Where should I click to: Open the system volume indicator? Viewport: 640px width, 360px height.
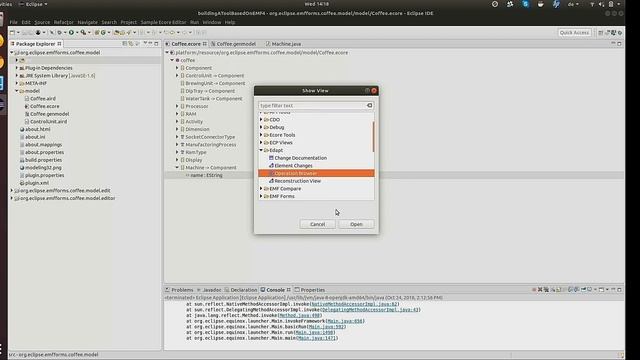[601, 4]
